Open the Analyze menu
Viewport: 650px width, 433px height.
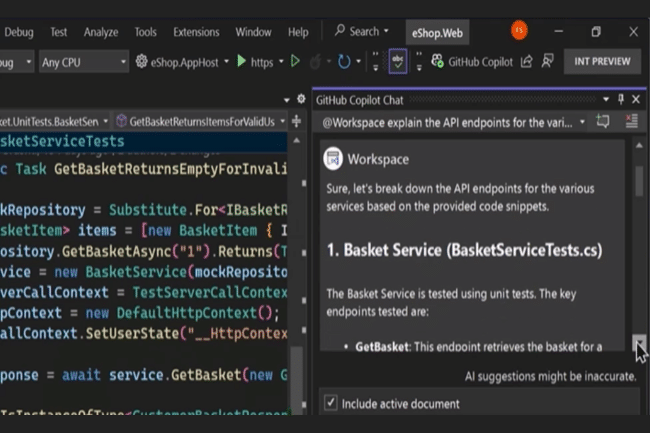tap(101, 32)
